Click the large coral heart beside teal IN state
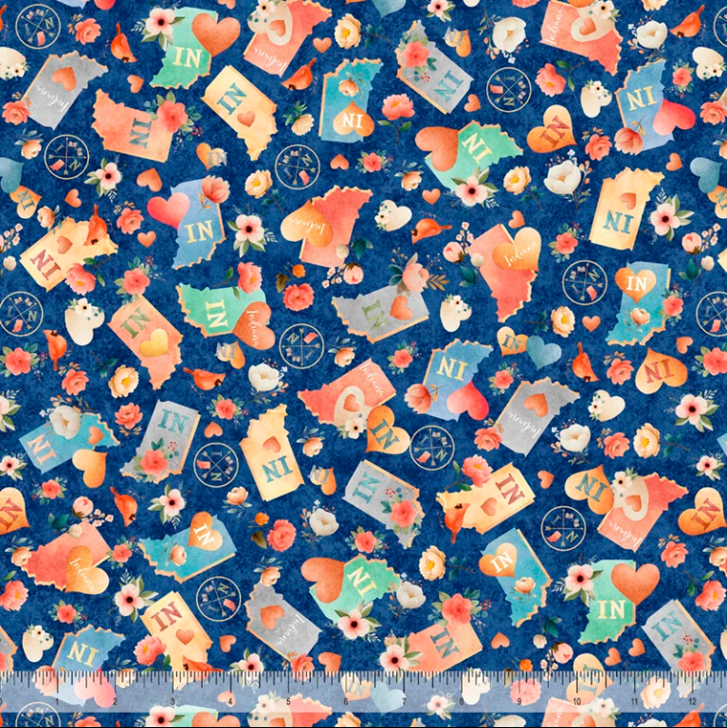The height and width of the screenshot is (728, 727). coord(215,35)
